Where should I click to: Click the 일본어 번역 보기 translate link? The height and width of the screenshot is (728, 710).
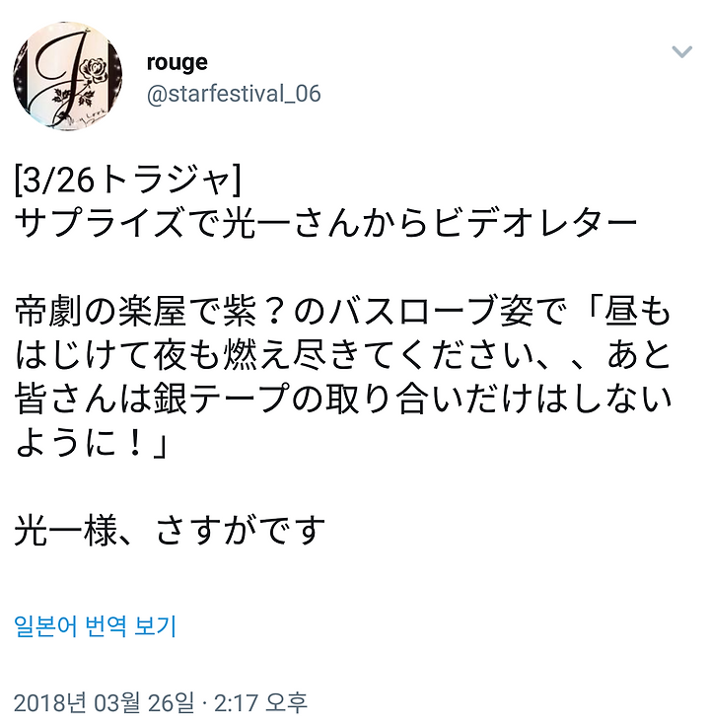[95, 626]
